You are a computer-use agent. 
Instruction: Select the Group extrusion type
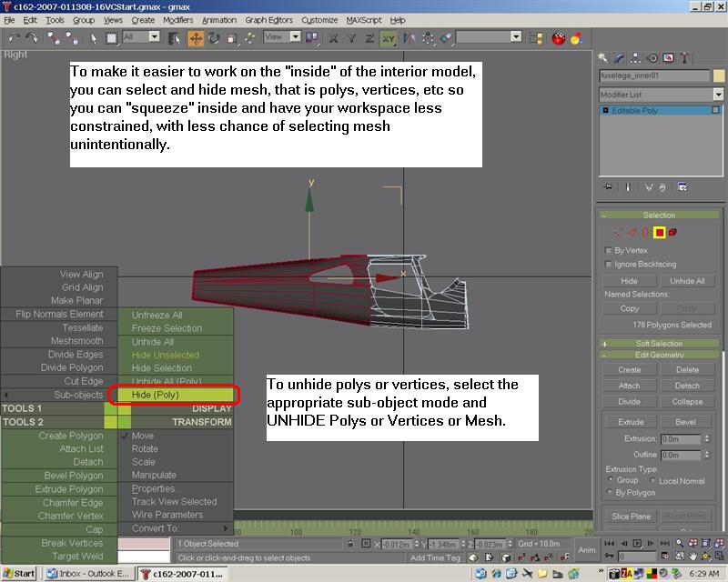[x=610, y=479]
